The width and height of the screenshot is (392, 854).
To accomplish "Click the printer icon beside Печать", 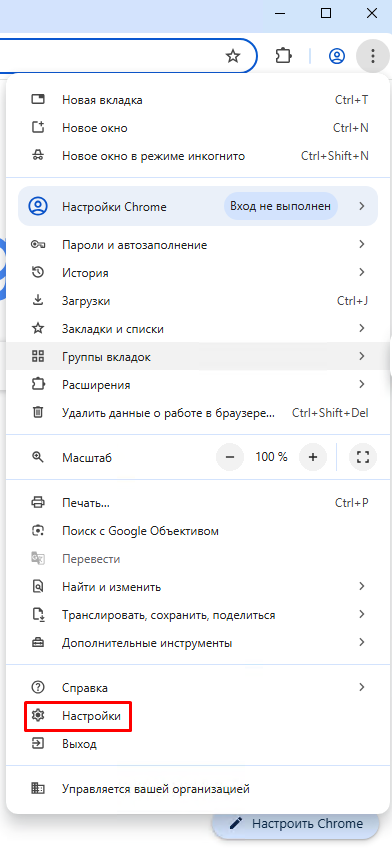I will tap(38, 502).
